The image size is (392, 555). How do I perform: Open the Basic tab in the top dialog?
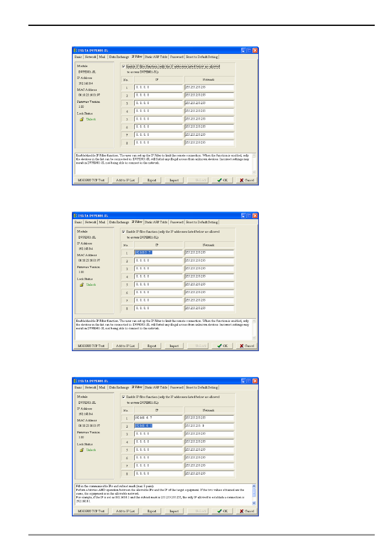[78, 57]
